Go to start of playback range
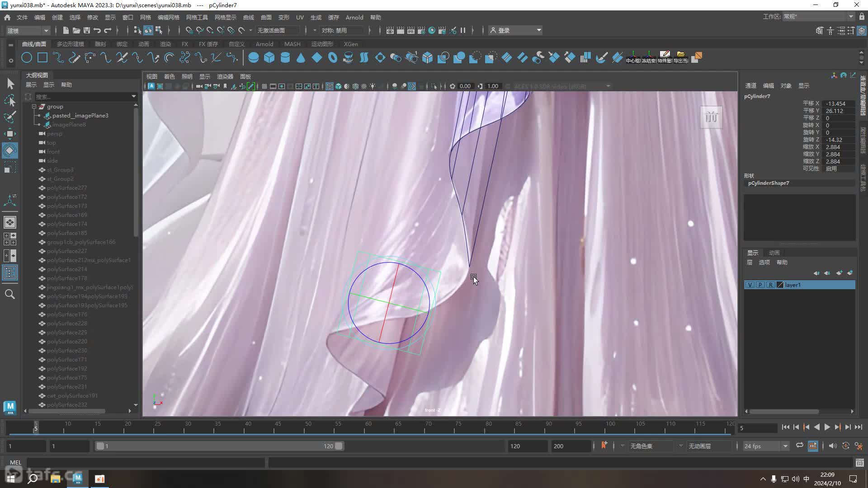 coord(786,427)
